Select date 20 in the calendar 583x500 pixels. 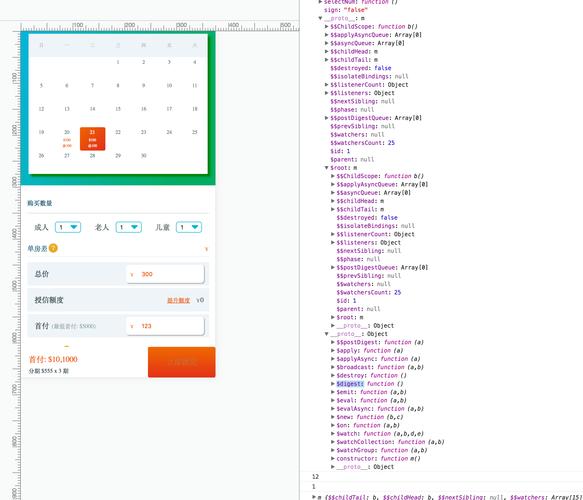67,138
